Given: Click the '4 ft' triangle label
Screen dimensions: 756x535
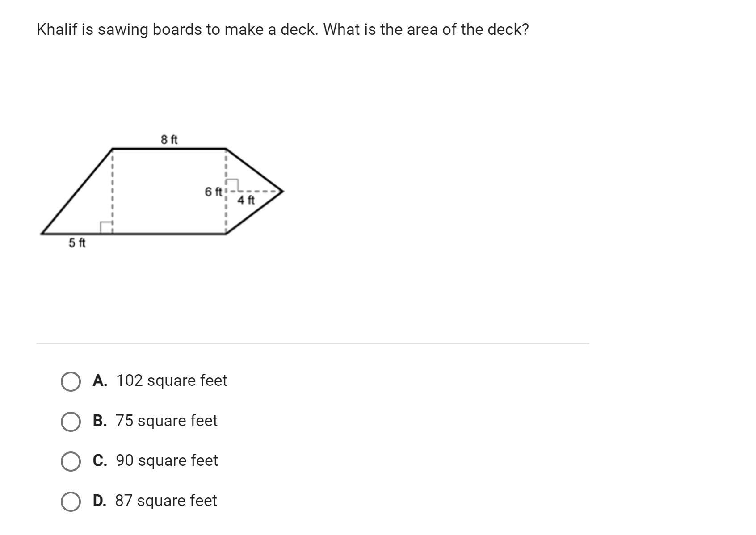Looking at the screenshot, I should [246, 200].
